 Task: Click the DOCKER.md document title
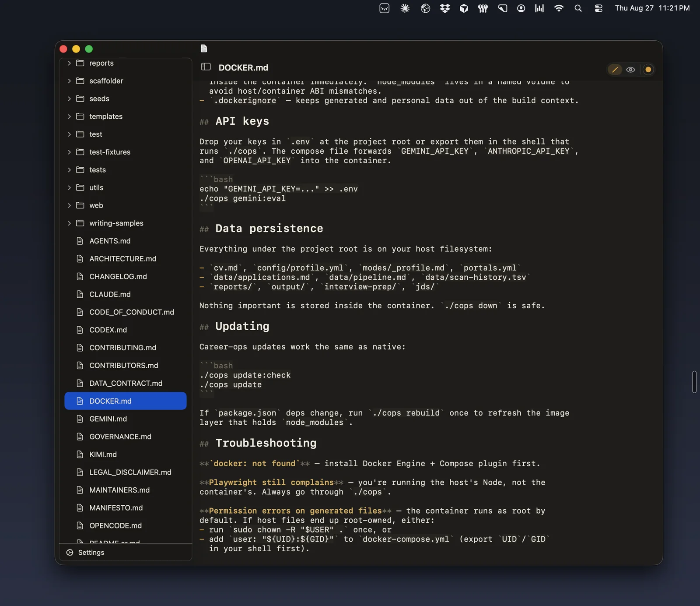(243, 68)
